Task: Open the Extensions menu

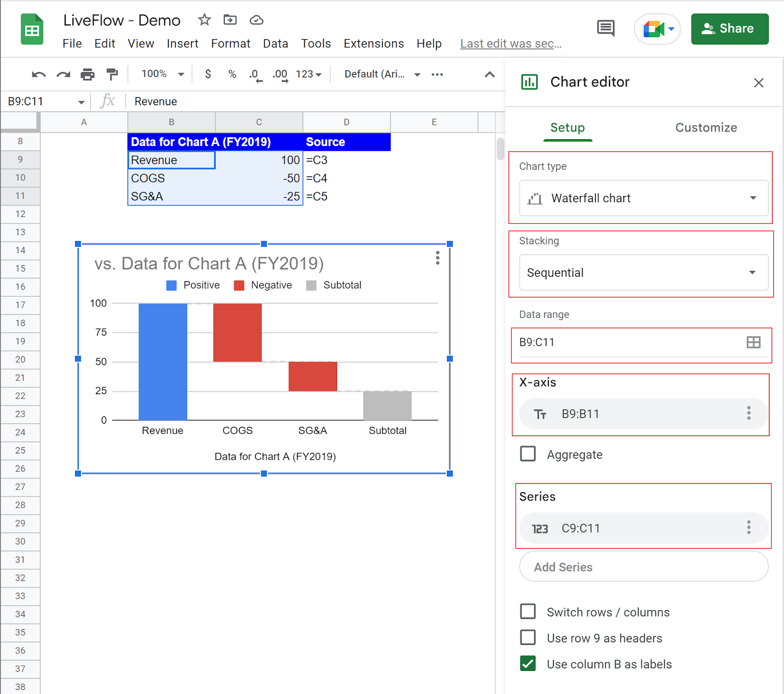Action: tap(373, 44)
